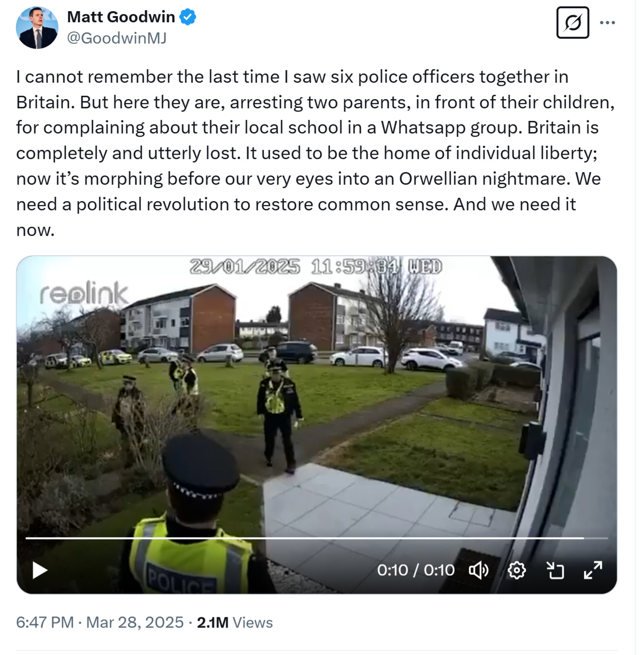The image size is (644, 655).
Task: Click the blue verified badge
Action: 188,17
